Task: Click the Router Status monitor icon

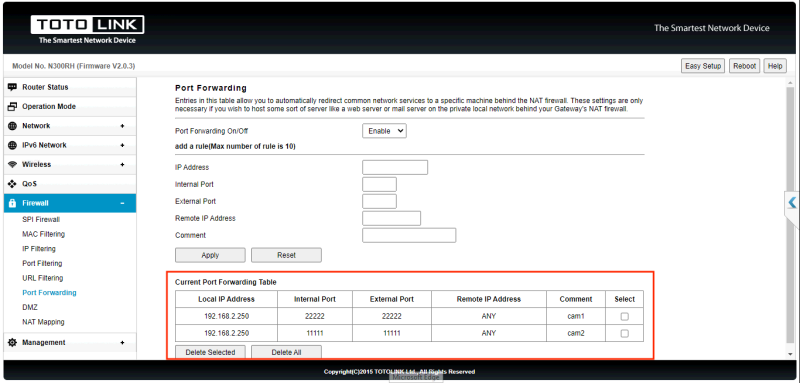Action: (x=12, y=87)
